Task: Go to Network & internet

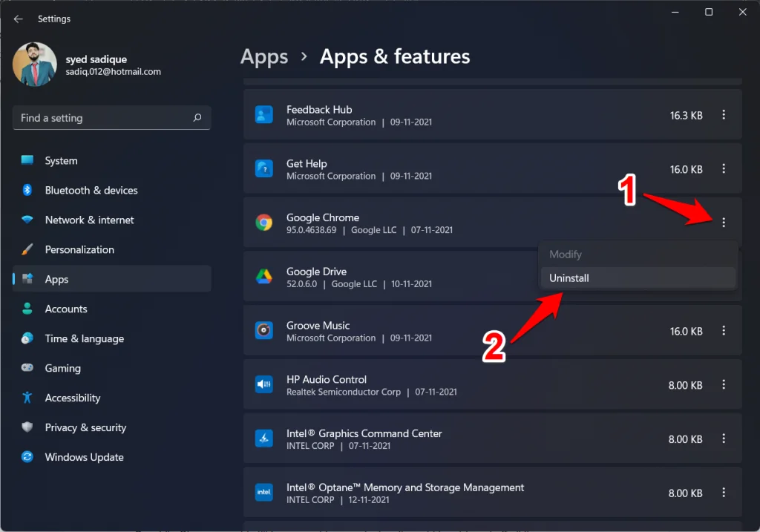Action: click(x=111, y=220)
